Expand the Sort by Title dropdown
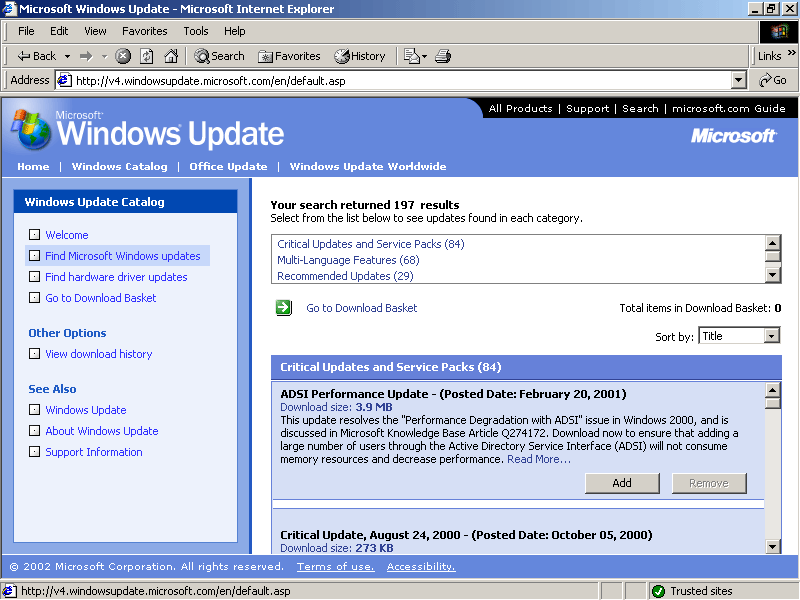The image size is (800, 600). [771, 336]
